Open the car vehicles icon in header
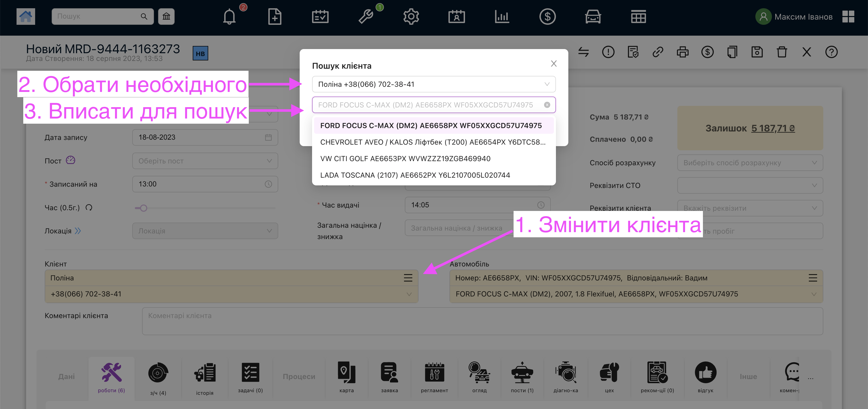Image resolution: width=868 pixels, height=409 pixels. pyautogui.click(x=593, y=17)
